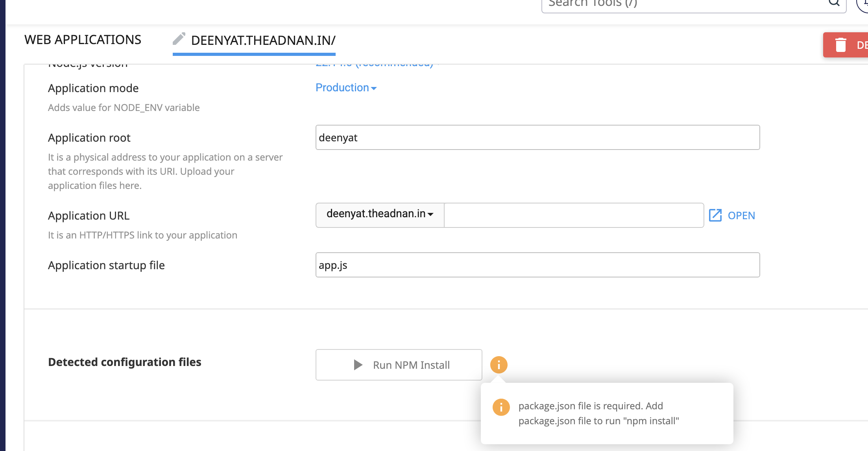This screenshot has width=868, height=451.
Task: Select the DEENYAT.THEADNAN.IN/ tab
Action: point(263,41)
